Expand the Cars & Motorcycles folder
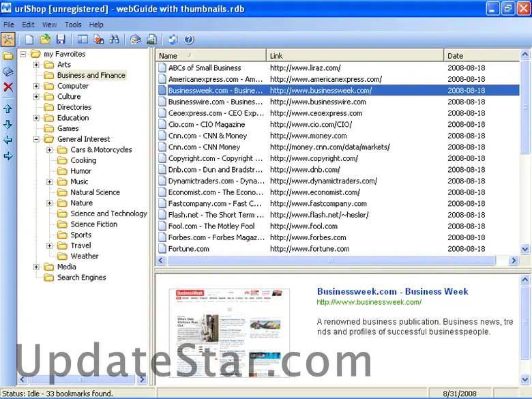This screenshot has width=532, height=399. click(x=50, y=149)
